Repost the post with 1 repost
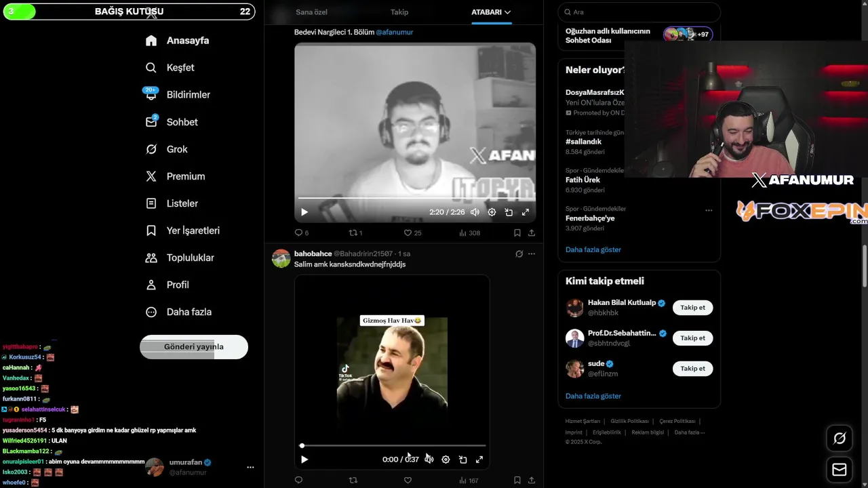The height and width of the screenshot is (488, 868). point(355,232)
